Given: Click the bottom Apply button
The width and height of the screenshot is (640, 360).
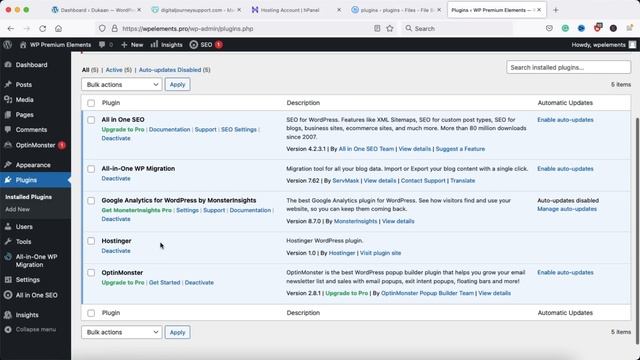Looking at the screenshot, I should (x=178, y=332).
